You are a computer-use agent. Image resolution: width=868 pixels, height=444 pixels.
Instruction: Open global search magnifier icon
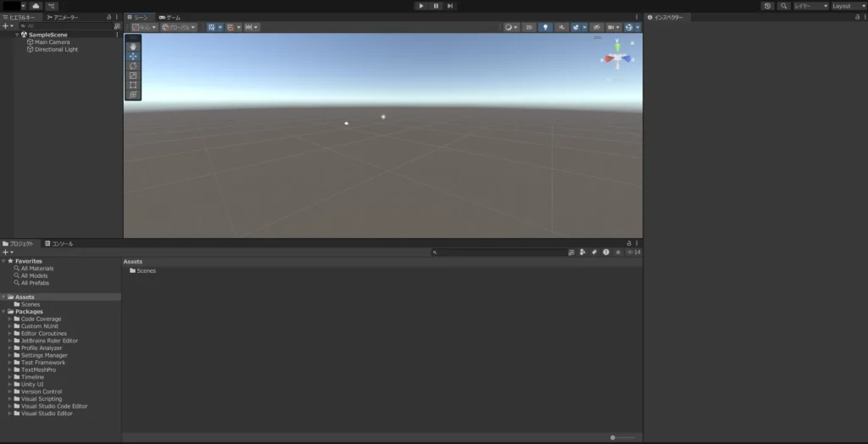click(x=784, y=6)
